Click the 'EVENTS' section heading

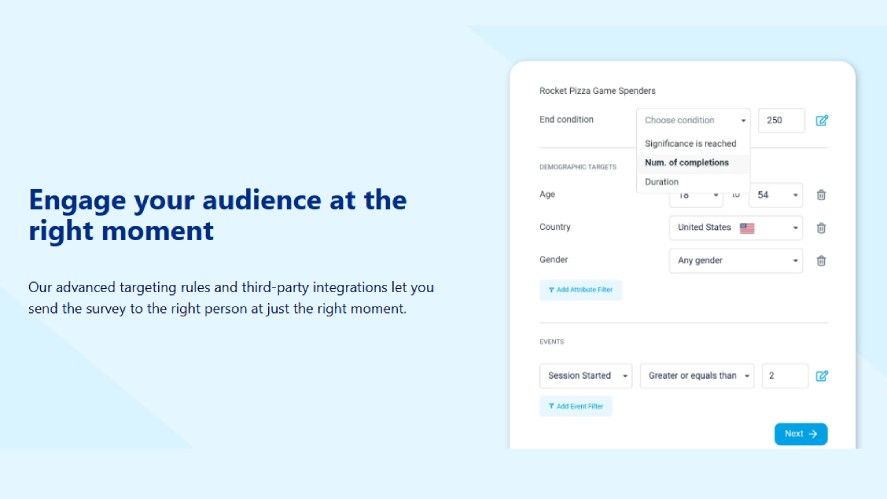click(552, 342)
